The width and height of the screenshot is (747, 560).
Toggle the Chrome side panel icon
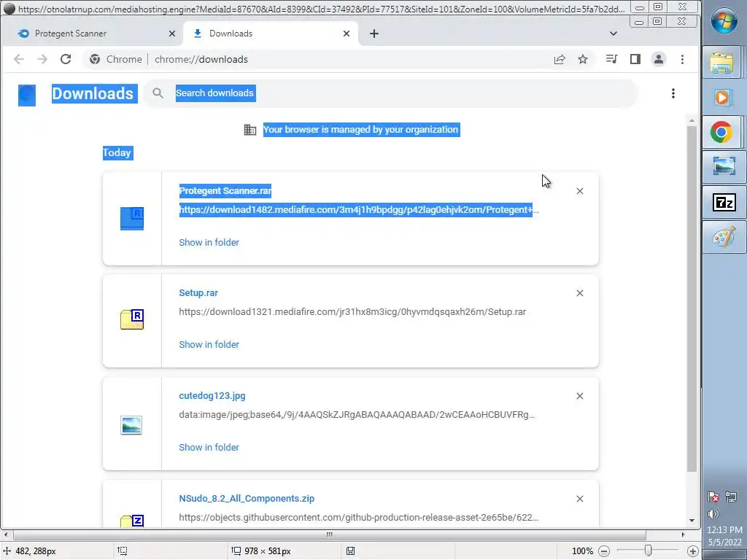coord(635,59)
